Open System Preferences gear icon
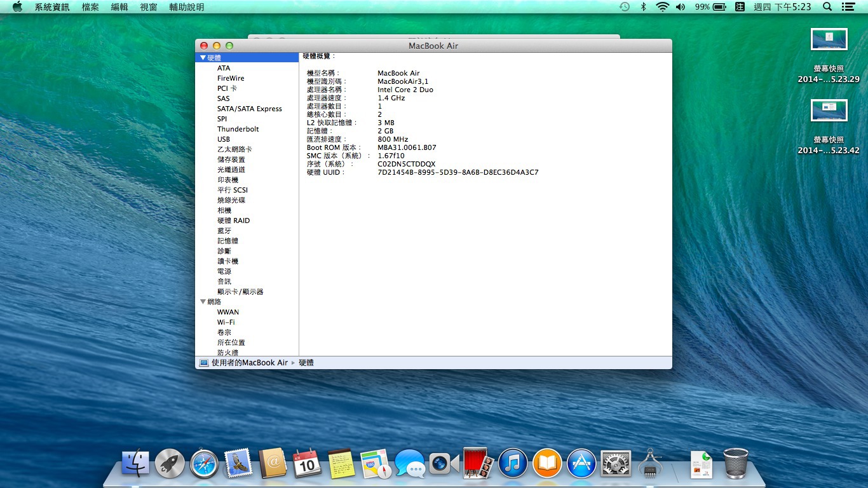This screenshot has height=488, width=868. tap(616, 464)
